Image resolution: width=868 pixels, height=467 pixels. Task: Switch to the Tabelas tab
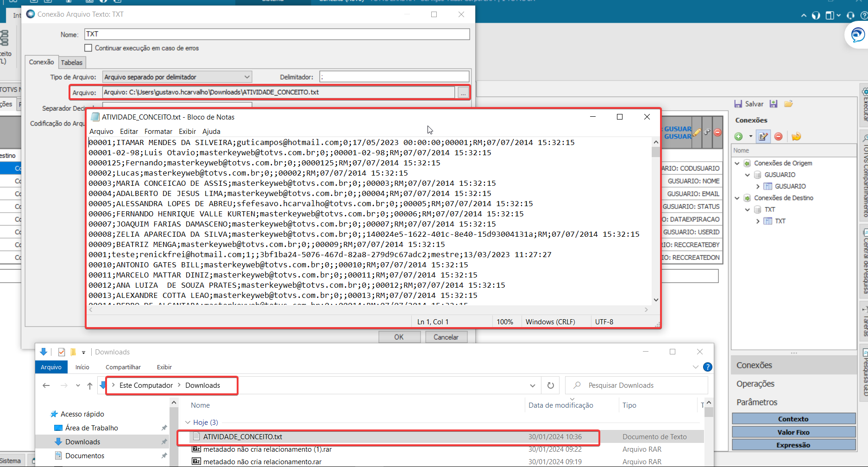[x=71, y=63]
